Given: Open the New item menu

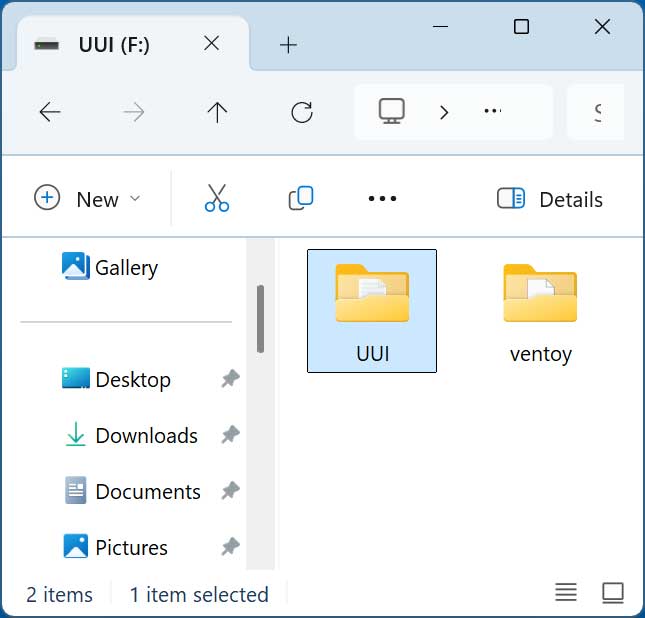Looking at the screenshot, I should point(87,199).
